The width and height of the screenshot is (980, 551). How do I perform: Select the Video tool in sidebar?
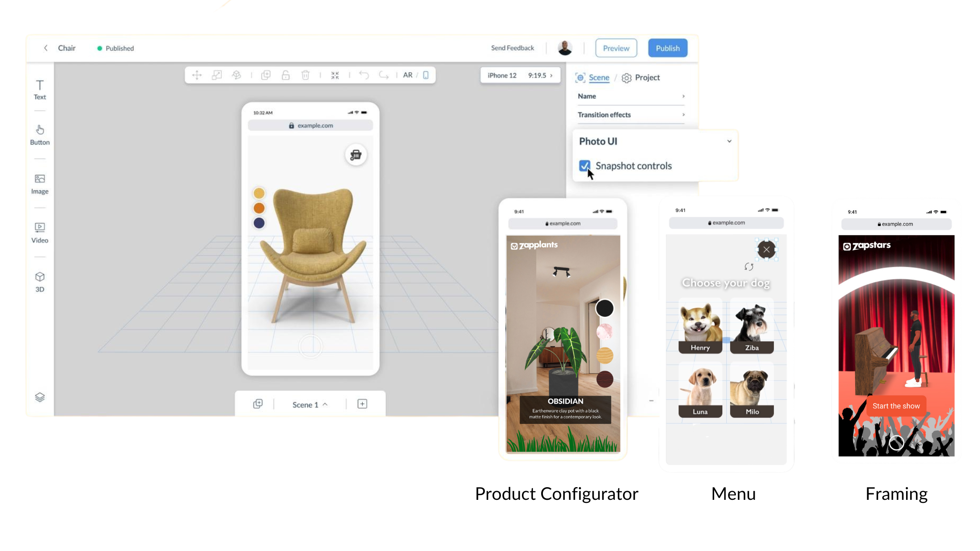[x=40, y=231]
